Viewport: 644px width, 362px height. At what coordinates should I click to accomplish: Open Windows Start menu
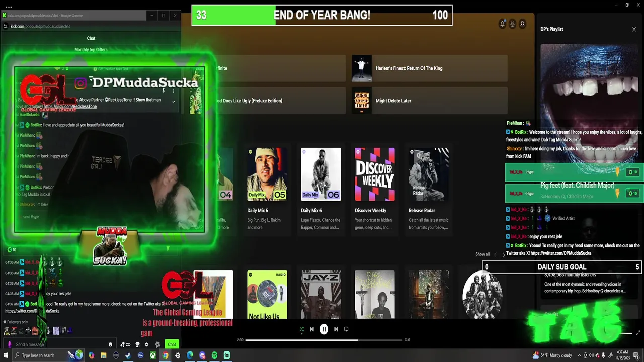[x=6, y=355]
